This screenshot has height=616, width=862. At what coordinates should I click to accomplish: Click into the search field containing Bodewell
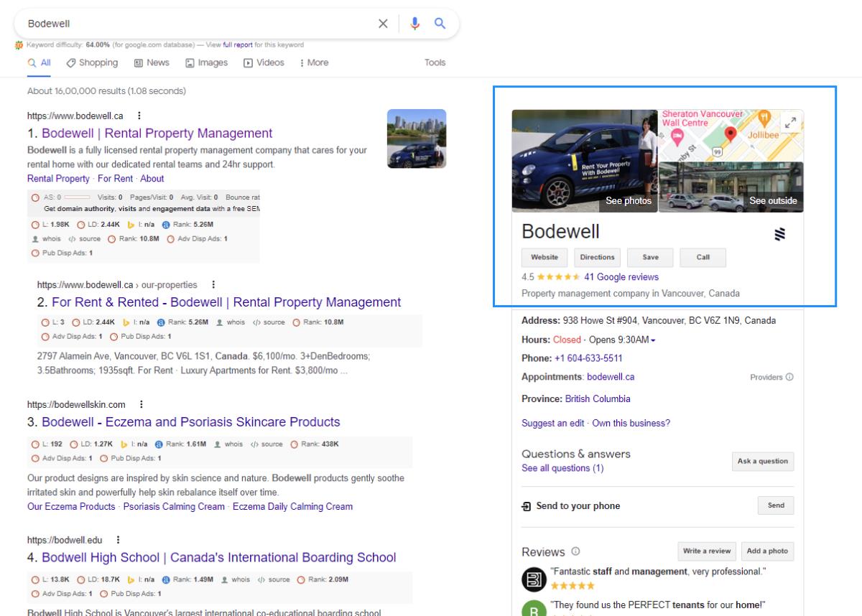[198, 24]
